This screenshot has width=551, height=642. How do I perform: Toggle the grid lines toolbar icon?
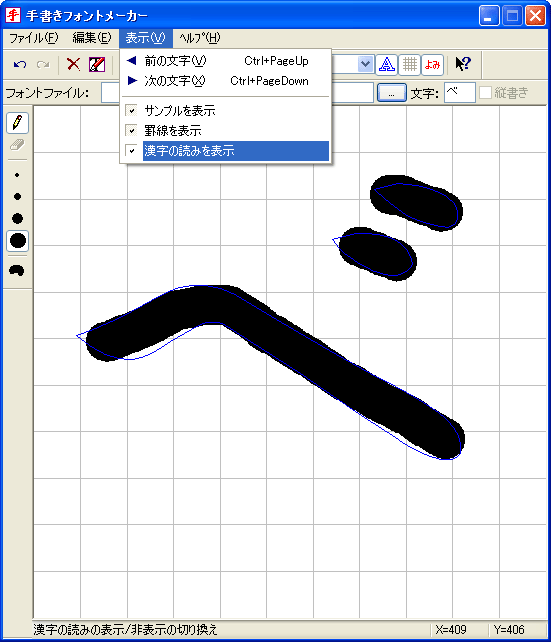(409, 64)
